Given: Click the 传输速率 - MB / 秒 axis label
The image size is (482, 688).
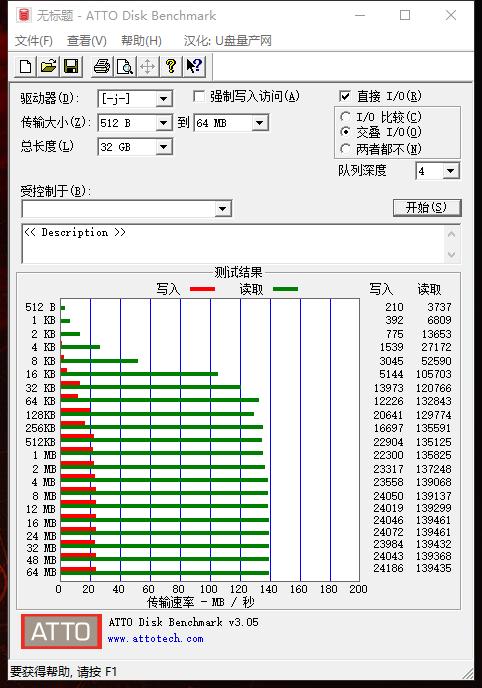Looking at the screenshot, I should coord(201,602).
